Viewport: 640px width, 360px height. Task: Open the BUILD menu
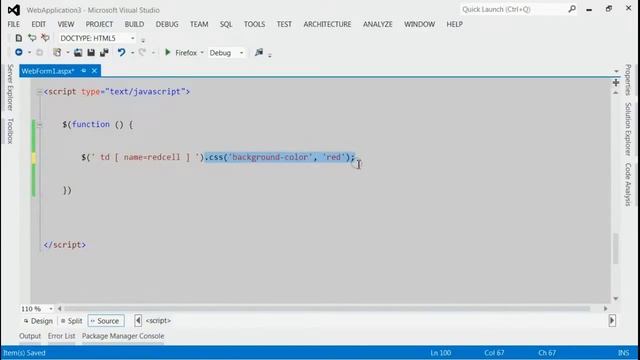[134, 24]
